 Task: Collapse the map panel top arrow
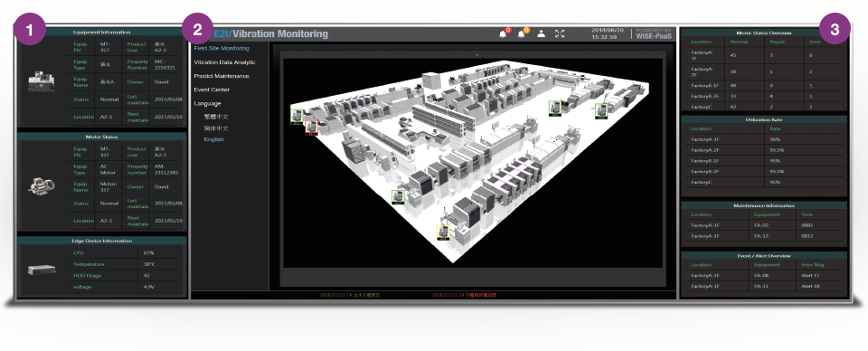(476, 55)
